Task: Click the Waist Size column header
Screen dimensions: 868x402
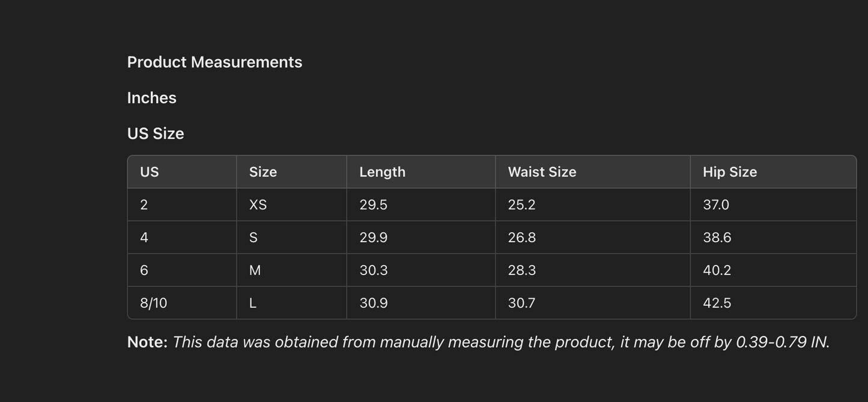Action: point(542,172)
